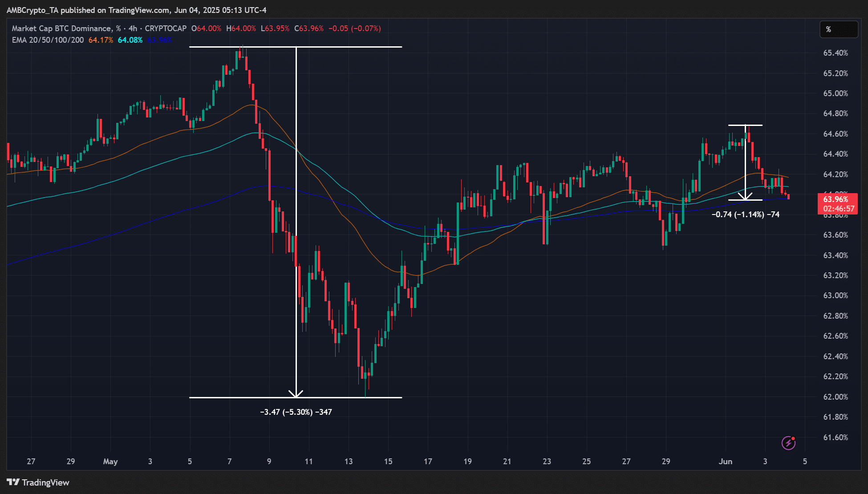Screen dimensions: 868x494
Task: Click the CRYPTOCAP source label
Action: [x=166, y=28]
